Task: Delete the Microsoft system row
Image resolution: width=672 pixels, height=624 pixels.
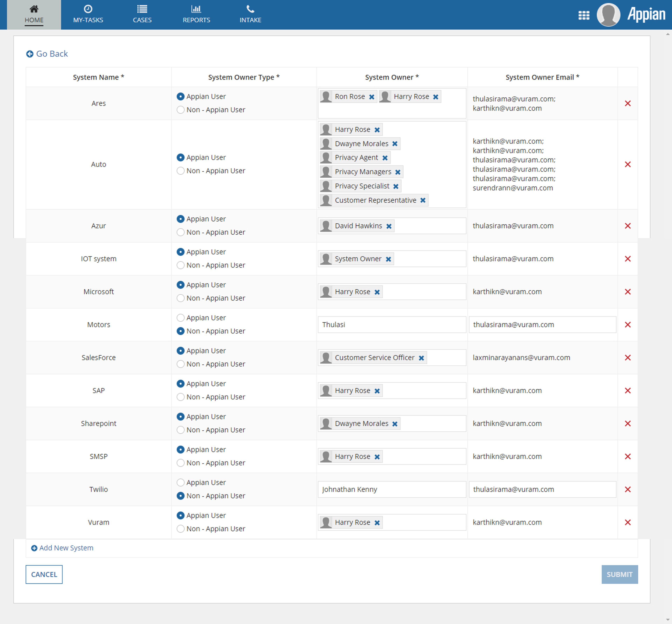Action: [x=628, y=292]
